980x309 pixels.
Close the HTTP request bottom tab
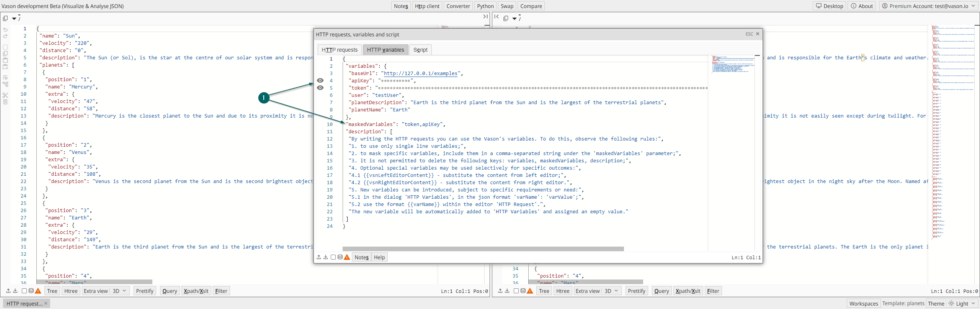click(46, 303)
